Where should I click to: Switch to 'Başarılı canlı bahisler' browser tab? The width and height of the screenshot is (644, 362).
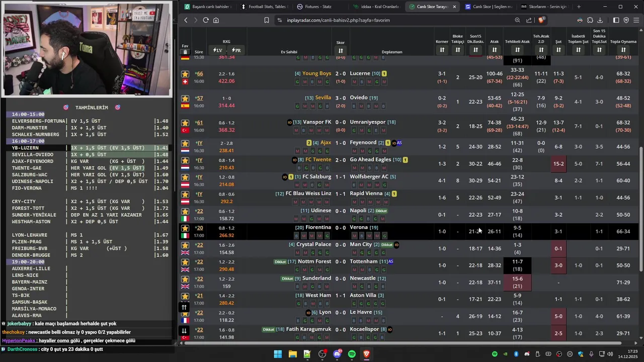[207, 7]
